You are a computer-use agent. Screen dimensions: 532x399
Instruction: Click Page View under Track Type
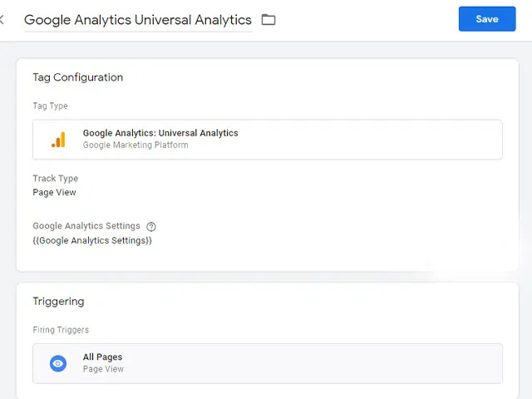[x=54, y=192]
